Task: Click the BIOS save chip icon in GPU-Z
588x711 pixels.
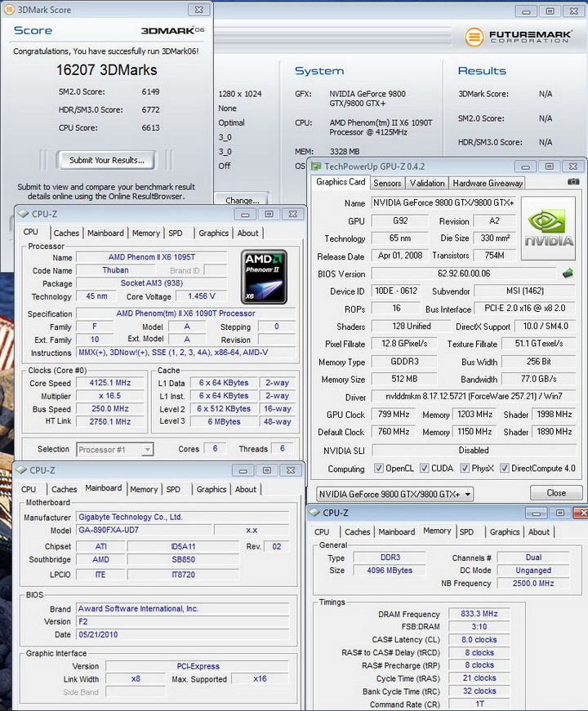Action: point(568,273)
